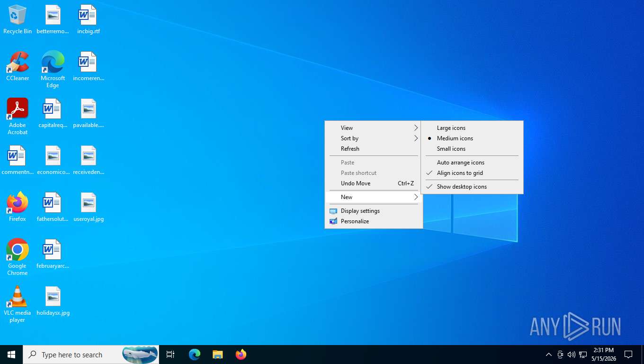
Task: Select the capitalreq Word document icon
Action: click(53, 113)
